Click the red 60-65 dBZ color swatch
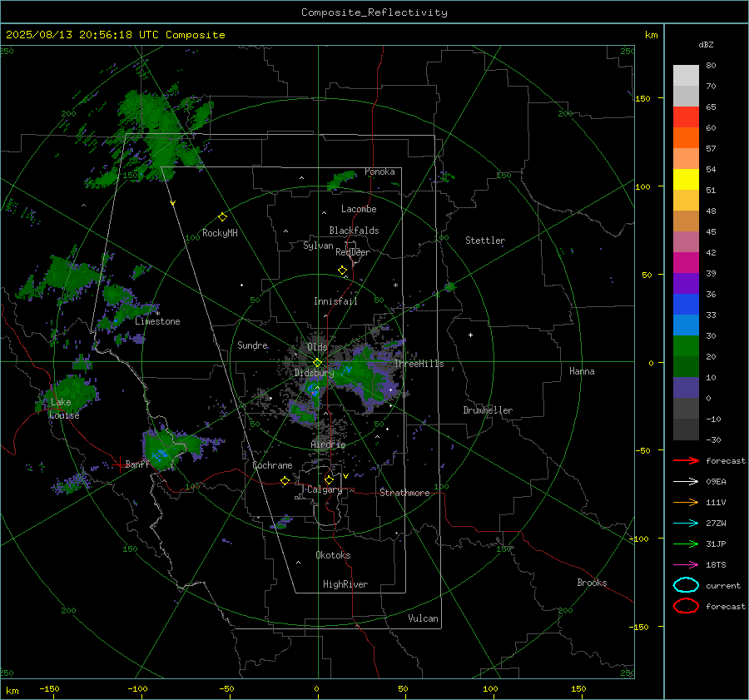749x700 pixels. click(686, 117)
